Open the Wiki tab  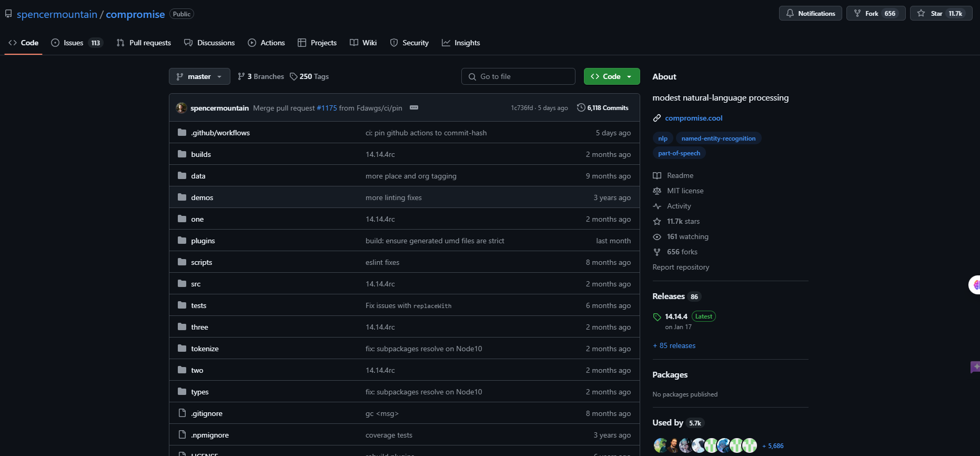(x=363, y=43)
